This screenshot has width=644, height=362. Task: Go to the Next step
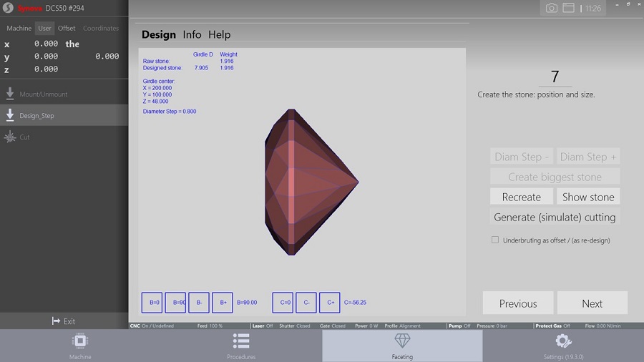(592, 303)
